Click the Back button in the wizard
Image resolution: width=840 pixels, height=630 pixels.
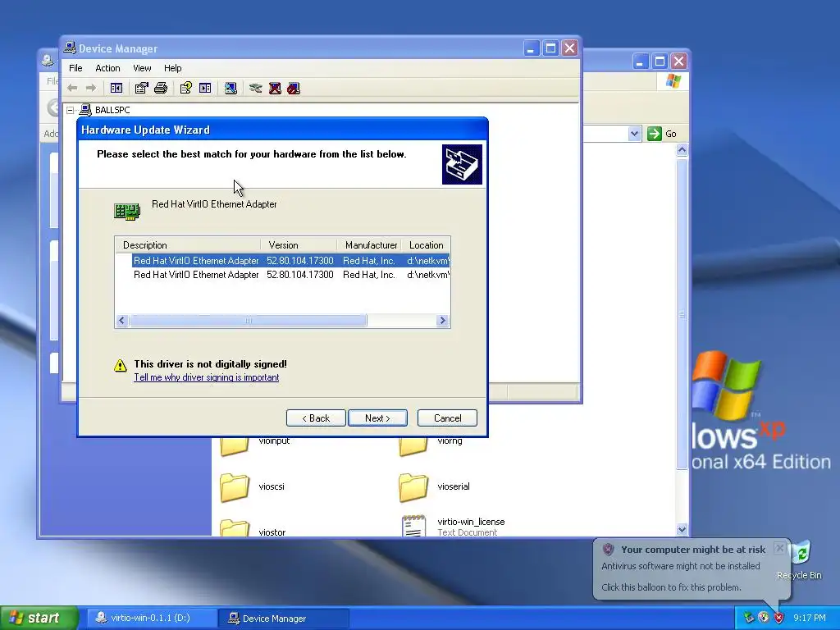316,418
